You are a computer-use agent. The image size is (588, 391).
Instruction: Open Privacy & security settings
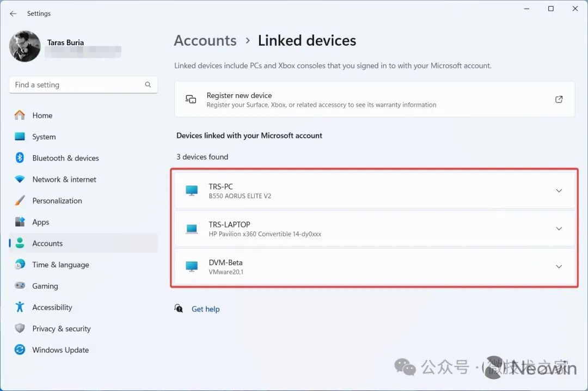[x=83, y=328]
